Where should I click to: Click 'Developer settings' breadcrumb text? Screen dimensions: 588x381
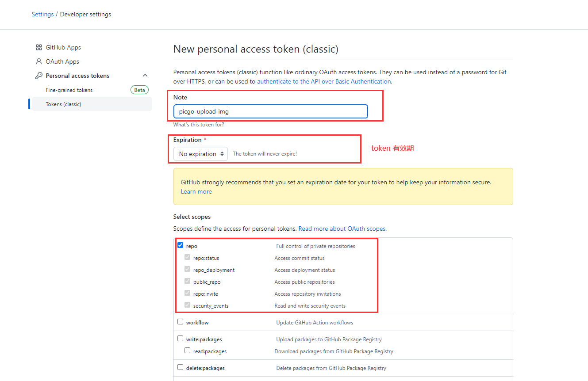85,14
